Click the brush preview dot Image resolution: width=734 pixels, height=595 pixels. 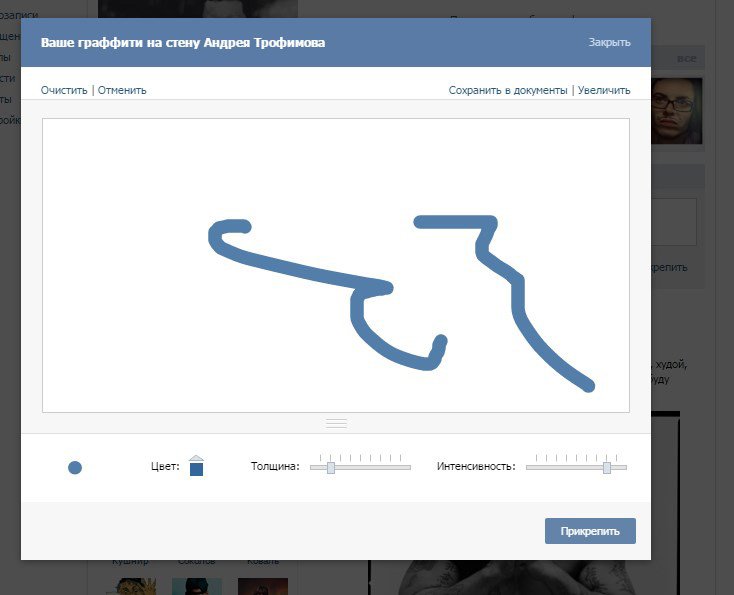point(75,468)
